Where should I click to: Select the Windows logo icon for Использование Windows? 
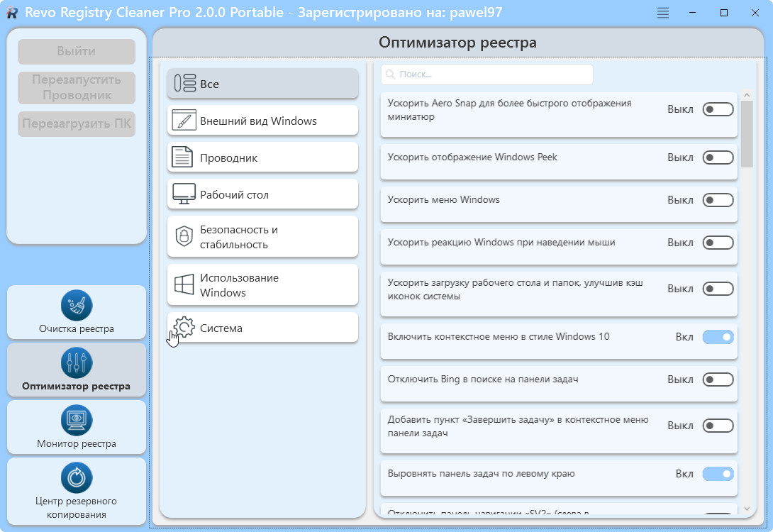(x=184, y=285)
